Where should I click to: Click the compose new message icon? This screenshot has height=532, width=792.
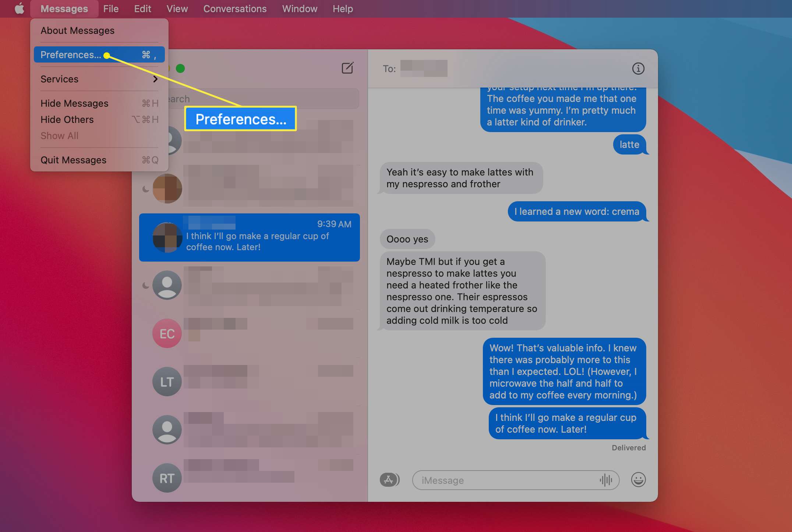click(x=348, y=68)
